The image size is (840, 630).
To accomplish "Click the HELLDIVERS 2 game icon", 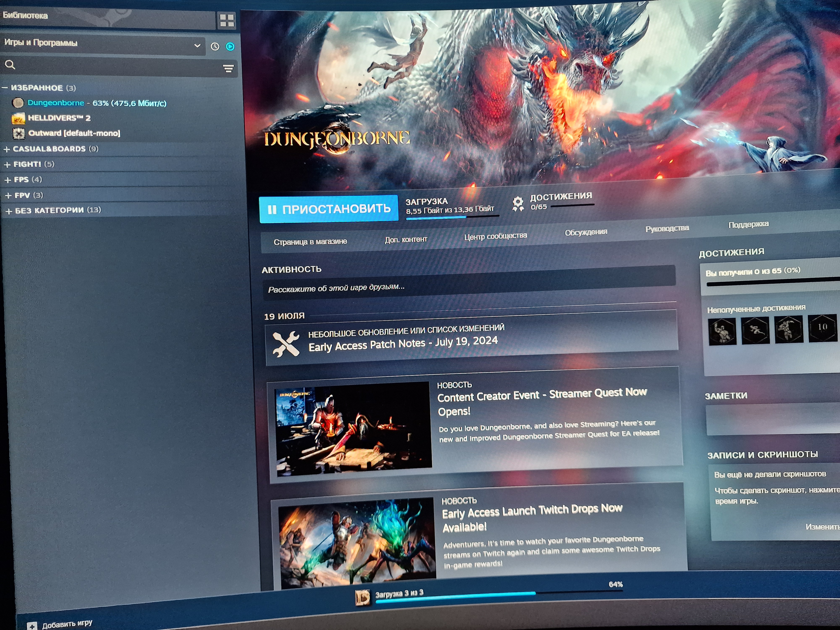I will pos(18,118).
